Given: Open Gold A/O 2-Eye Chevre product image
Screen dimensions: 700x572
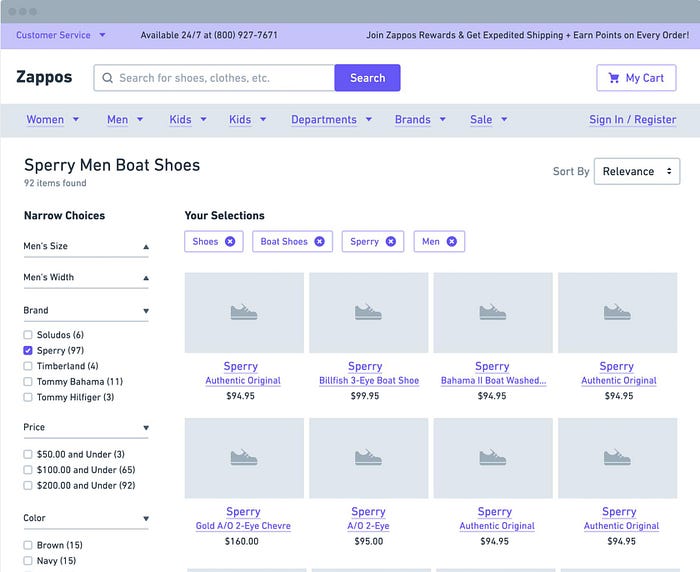Looking at the screenshot, I should point(244,458).
